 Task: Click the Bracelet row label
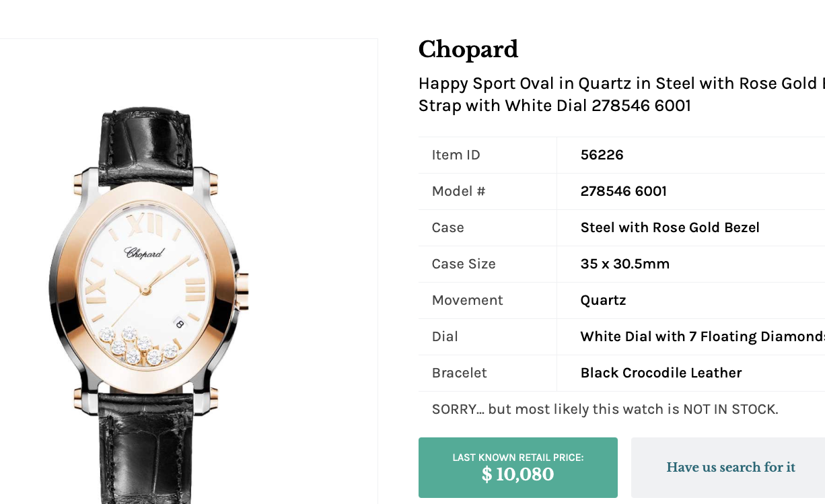coord(460,373)
